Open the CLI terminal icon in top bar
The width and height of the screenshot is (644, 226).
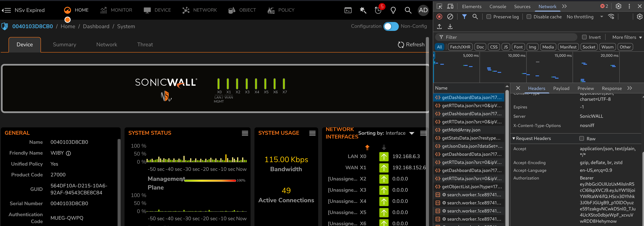click(x=348, y=10)
